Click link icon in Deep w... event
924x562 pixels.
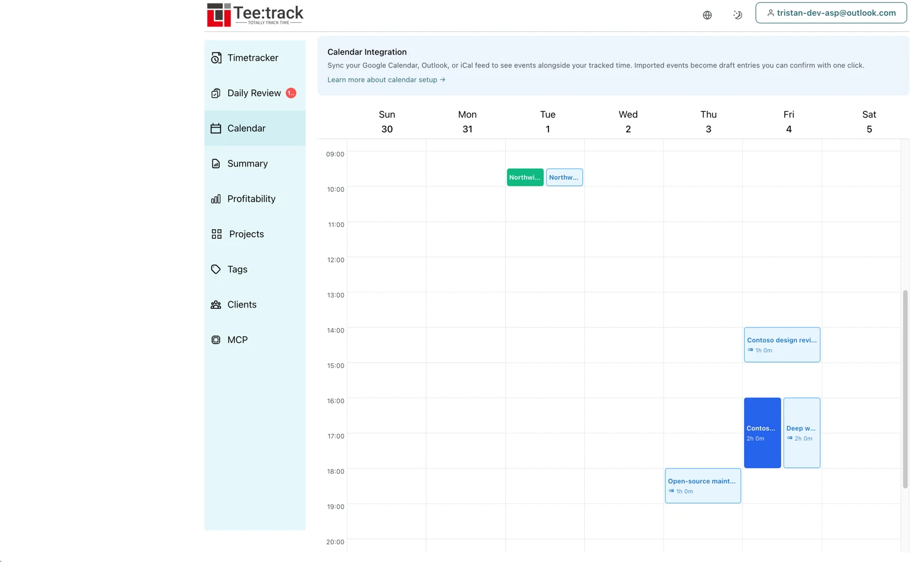(789, 439)
